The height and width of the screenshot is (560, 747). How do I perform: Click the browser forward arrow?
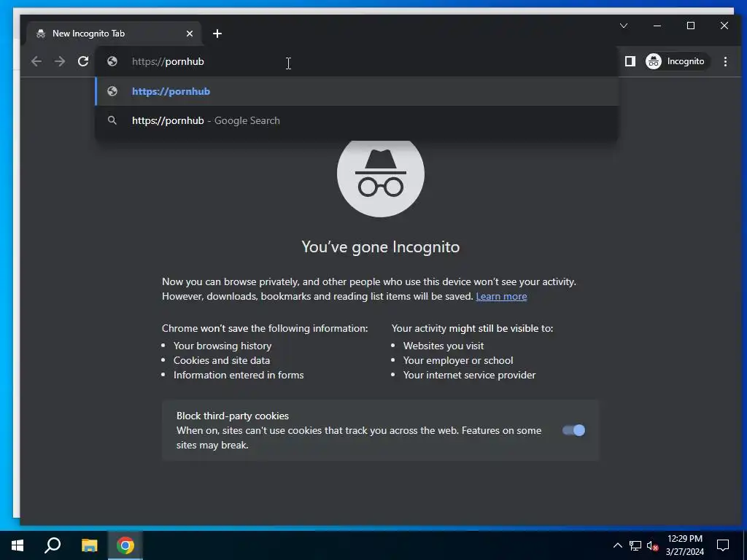click(x=60, y=61)
